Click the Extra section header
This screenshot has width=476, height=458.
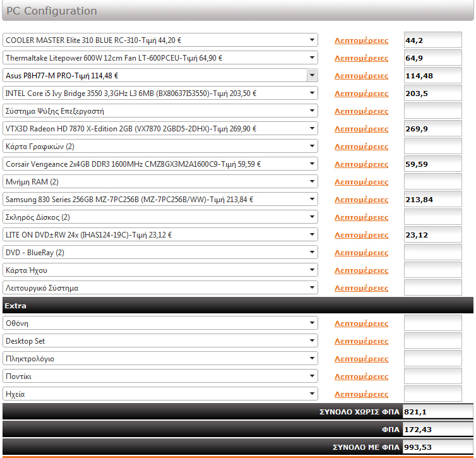pyautogui.click(x=238, y=305)
